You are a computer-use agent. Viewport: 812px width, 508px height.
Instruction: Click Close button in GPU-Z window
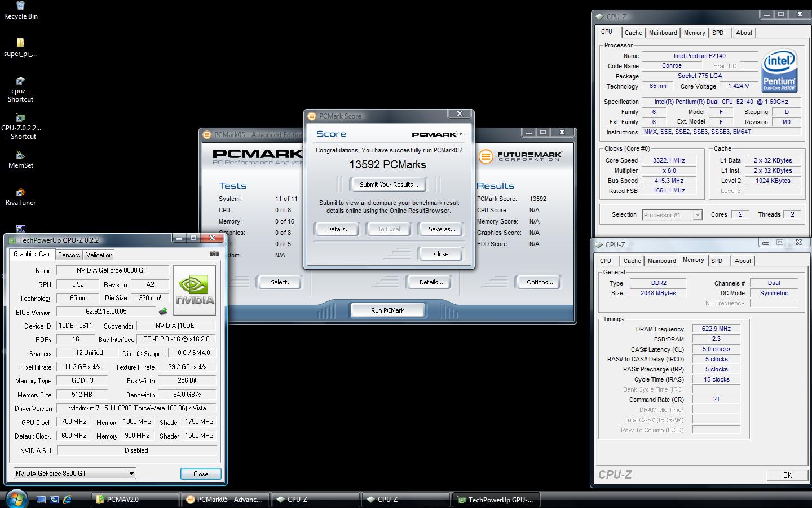click(201, 474)
